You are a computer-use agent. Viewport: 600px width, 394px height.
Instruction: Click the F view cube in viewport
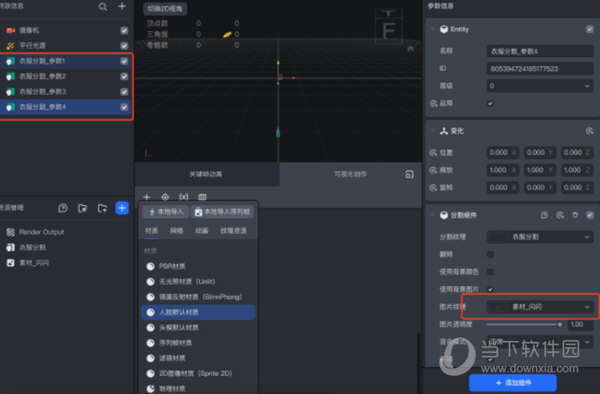coord(389,30)
